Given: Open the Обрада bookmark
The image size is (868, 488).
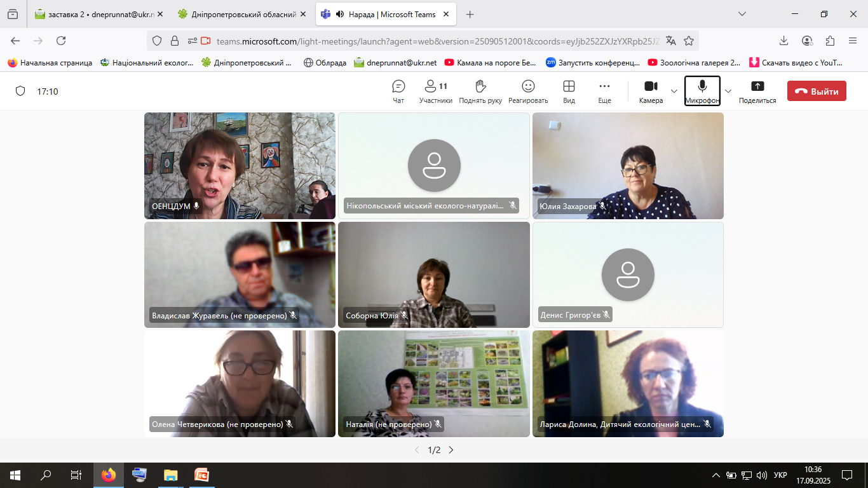Looking at the screenshot, I should [x=325, y=62].
